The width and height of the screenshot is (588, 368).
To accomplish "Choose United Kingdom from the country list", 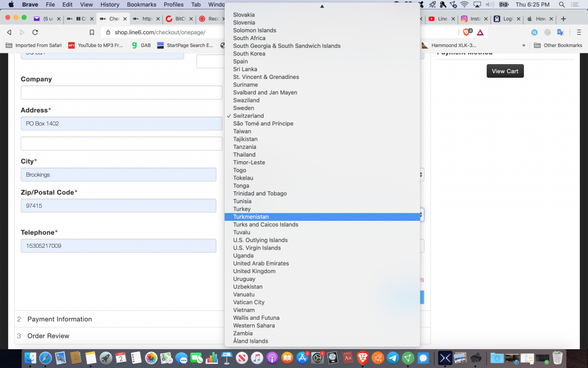I will point(254,271).
